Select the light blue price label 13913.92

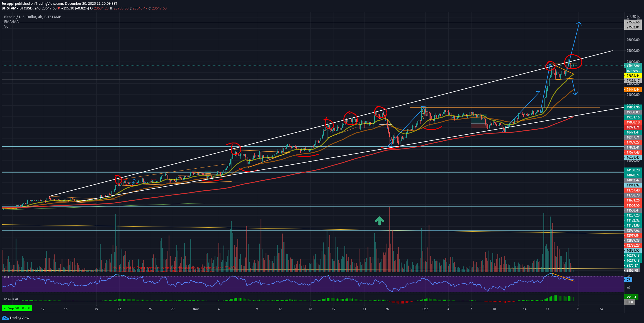pos(633,185)
